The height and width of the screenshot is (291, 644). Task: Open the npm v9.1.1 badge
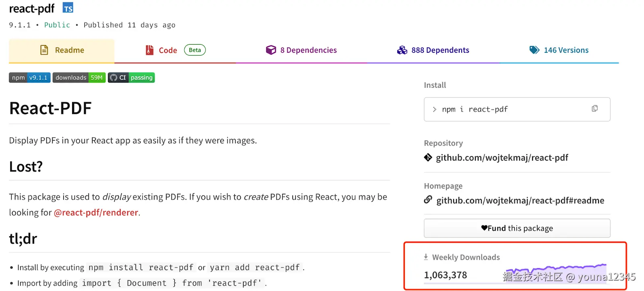tap(30, 78)
